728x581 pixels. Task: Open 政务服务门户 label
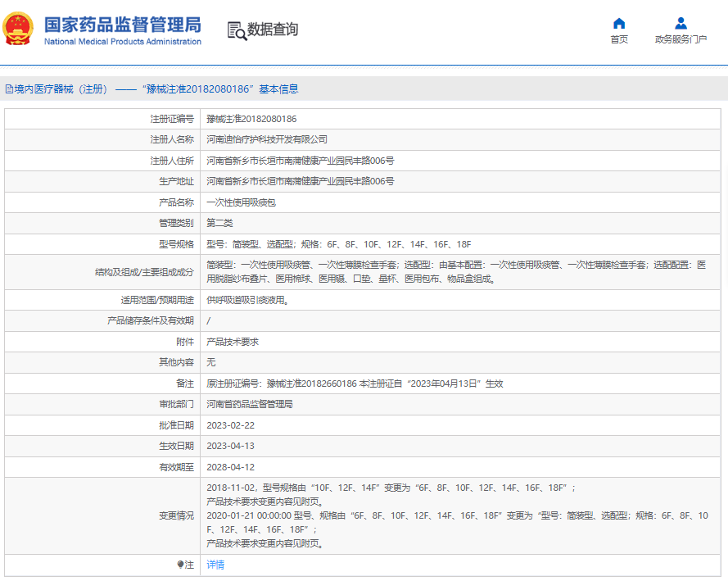pos(681,39)
